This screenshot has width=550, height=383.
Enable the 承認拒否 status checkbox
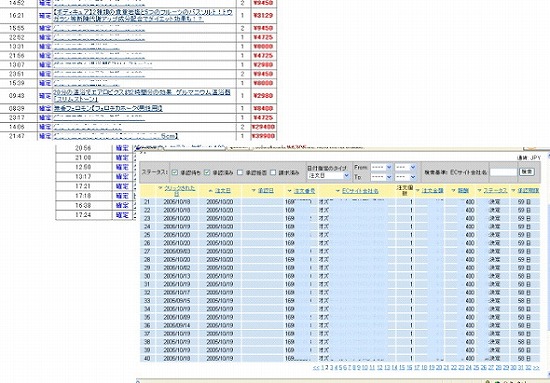click(240, 172)
